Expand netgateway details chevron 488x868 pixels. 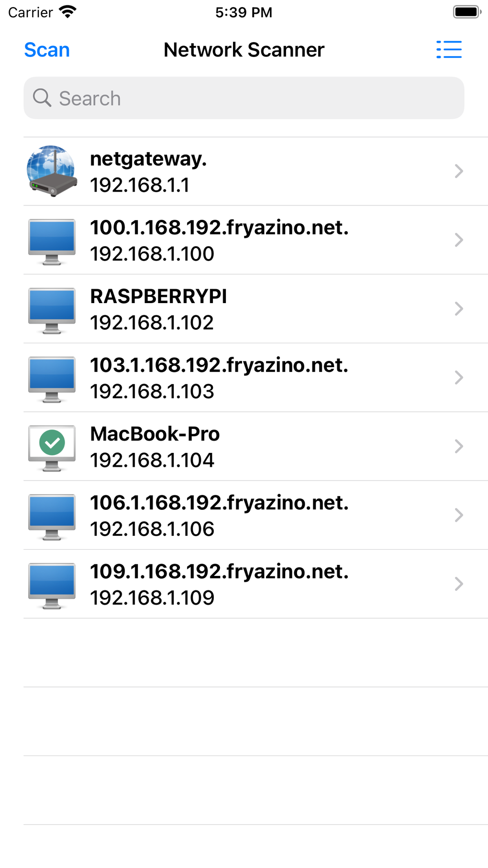459,171
